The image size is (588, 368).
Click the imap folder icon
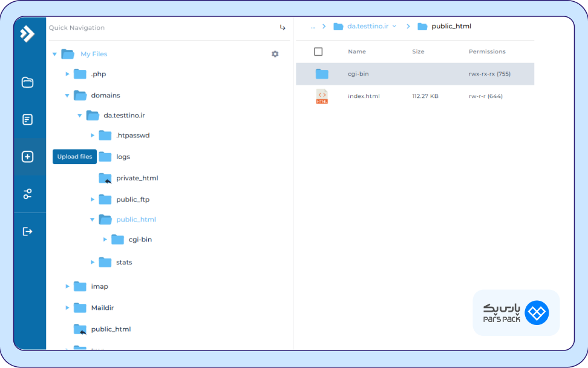coord(80,286)
